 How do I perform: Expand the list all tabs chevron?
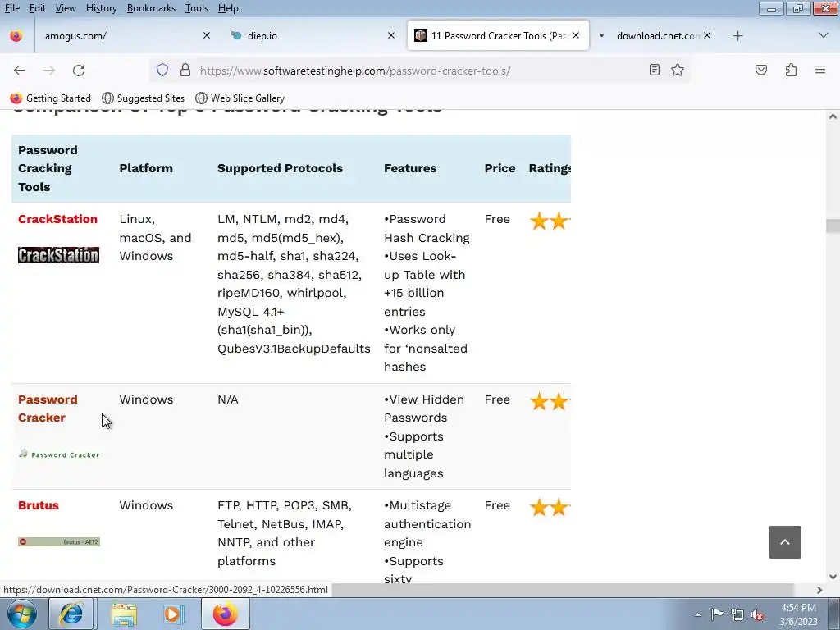824,36
